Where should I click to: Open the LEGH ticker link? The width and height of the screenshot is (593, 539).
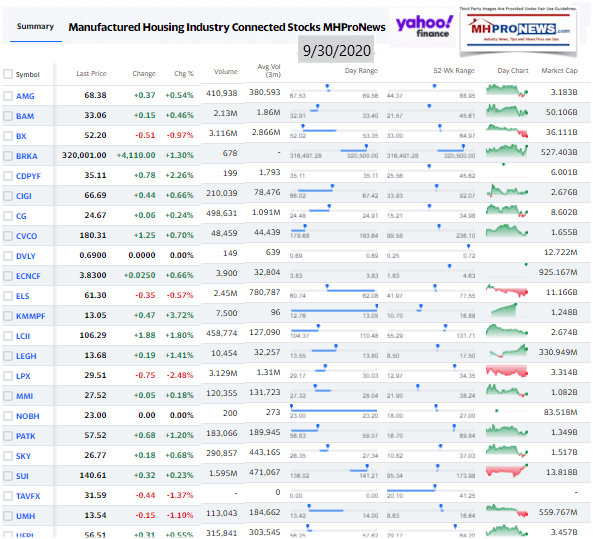pyautogui.click(x=26, y=356)
